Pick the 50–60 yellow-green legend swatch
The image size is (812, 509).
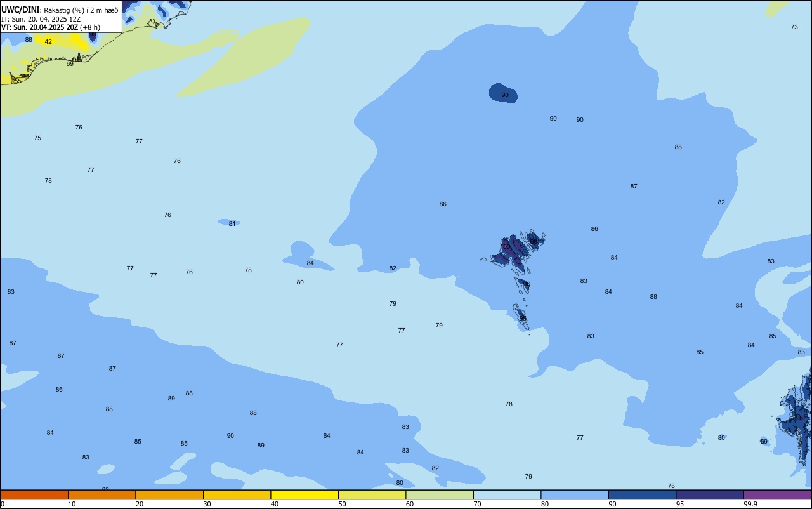(372, 494)
